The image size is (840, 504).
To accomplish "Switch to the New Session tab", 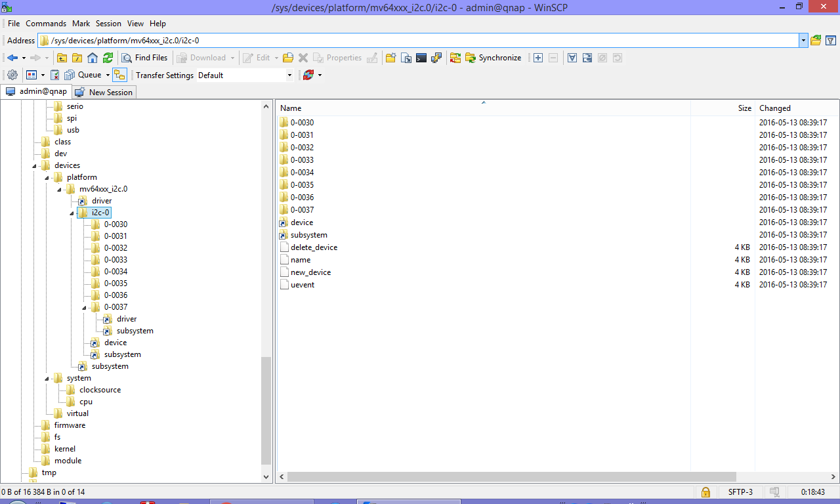I will click(x=104, y=93).
